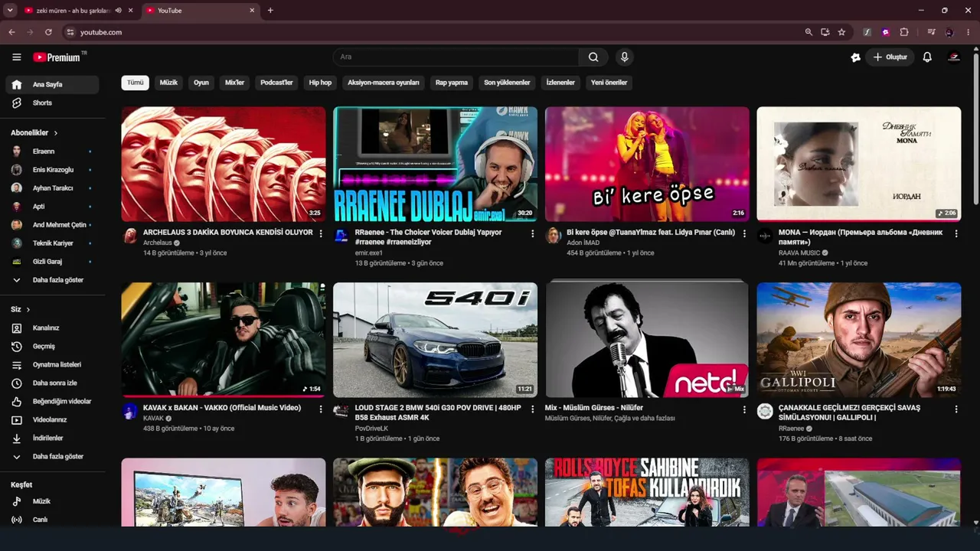Viewport: 980px width, 551px height.
Task: Open Gizli Garaj channel
Action: tap(52, 262)
